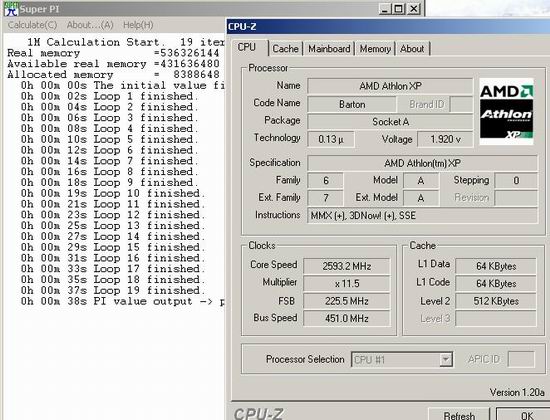Click the AMD Athlon XP logo image
Viewport: 550px width, 420px height.
click(x=507, y=112)
